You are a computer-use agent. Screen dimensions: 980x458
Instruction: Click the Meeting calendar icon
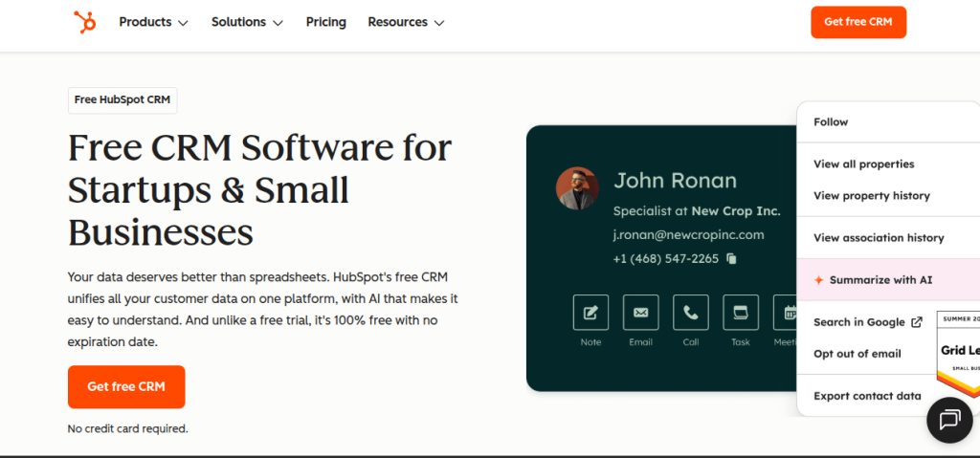coord(786,313)
